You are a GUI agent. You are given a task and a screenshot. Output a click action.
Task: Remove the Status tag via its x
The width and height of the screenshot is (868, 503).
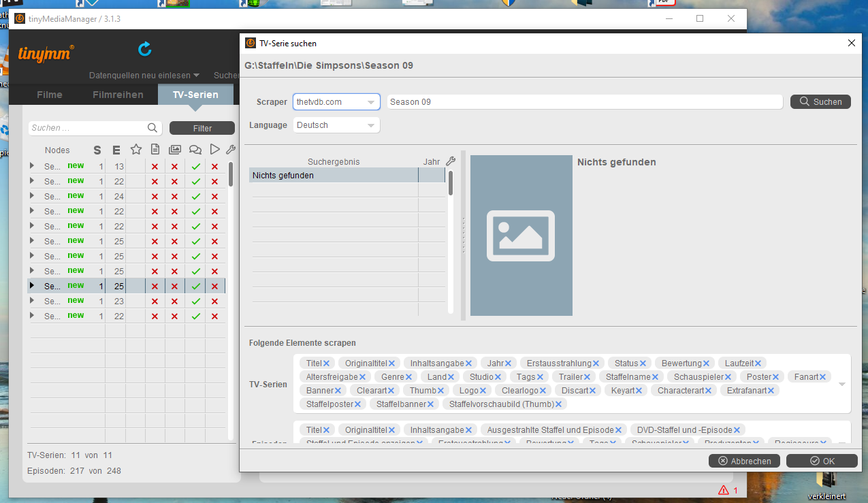(x=643, y=363)
